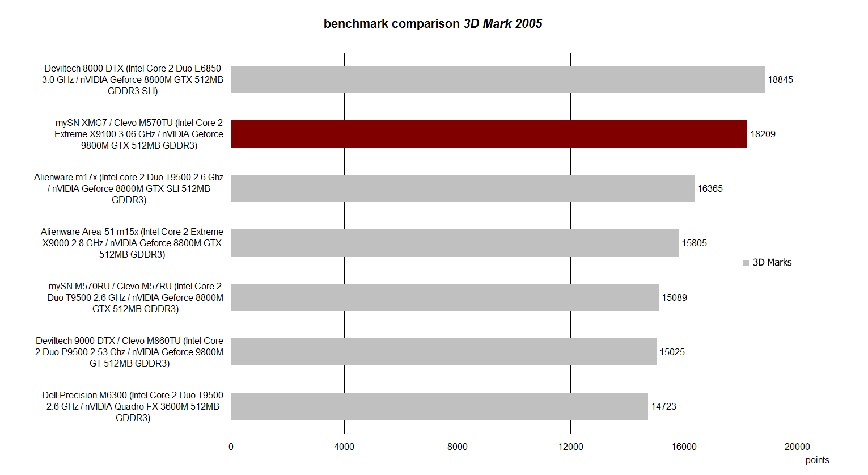Click the value label 15089
The width and height of the screenshot is (868, 475).
(x=674, y=297)
